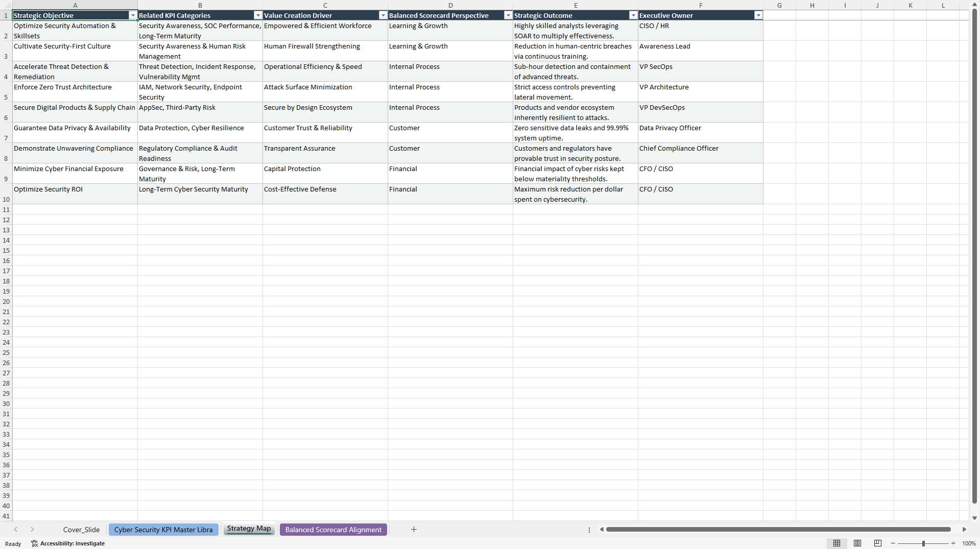
Task: Select the Strategy Map sheet tab
Action: [249, 529]
